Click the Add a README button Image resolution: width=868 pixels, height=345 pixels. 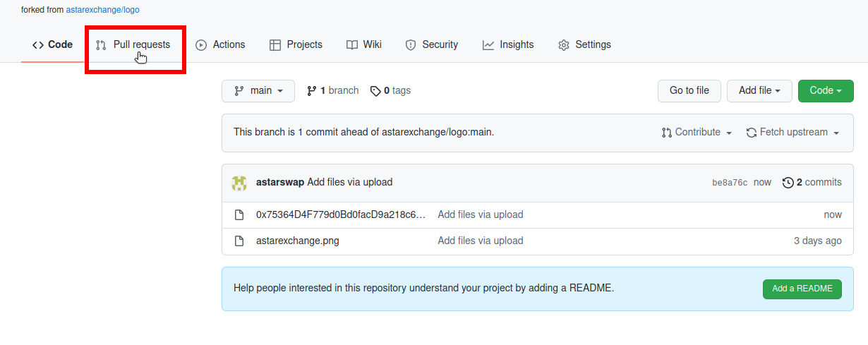click(802, 289)
